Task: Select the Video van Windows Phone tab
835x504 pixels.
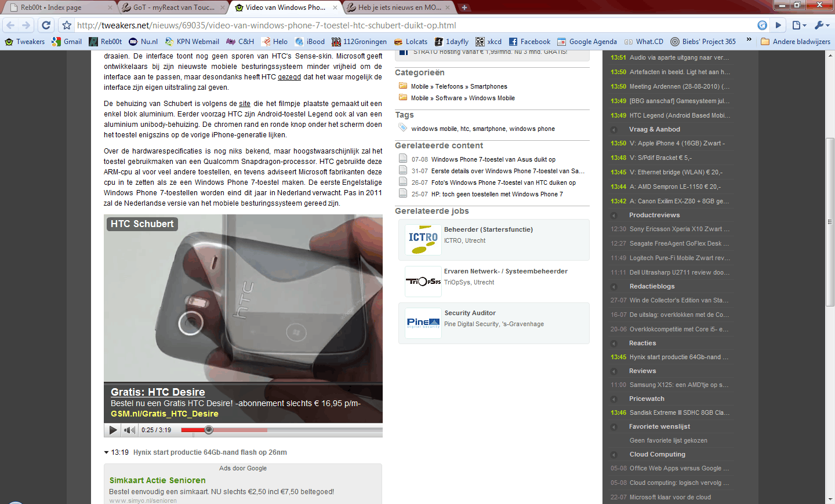Action: (285, 8)
